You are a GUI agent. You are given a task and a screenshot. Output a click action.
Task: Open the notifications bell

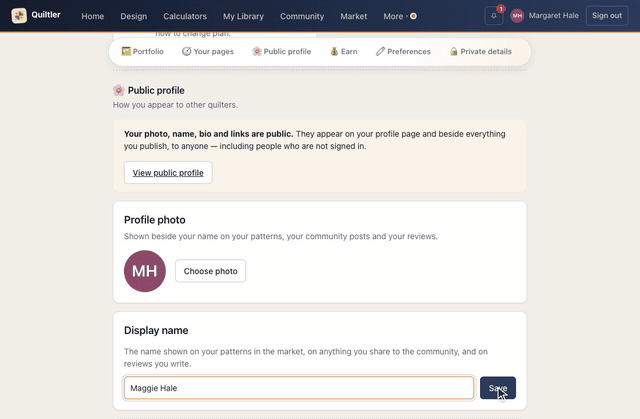tap(494, 16)
